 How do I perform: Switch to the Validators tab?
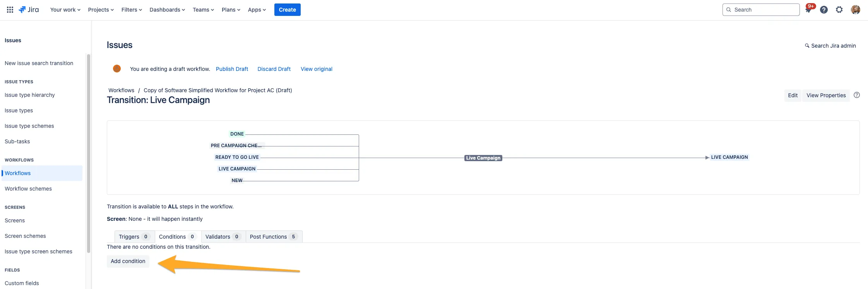pos(223,237)
